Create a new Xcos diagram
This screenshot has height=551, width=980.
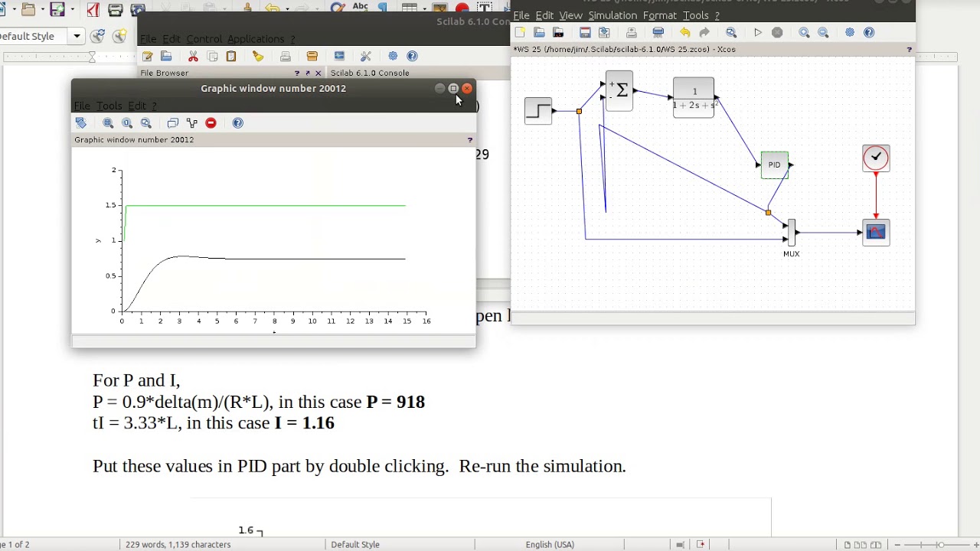pyautogui.click(x=521, y=33)
